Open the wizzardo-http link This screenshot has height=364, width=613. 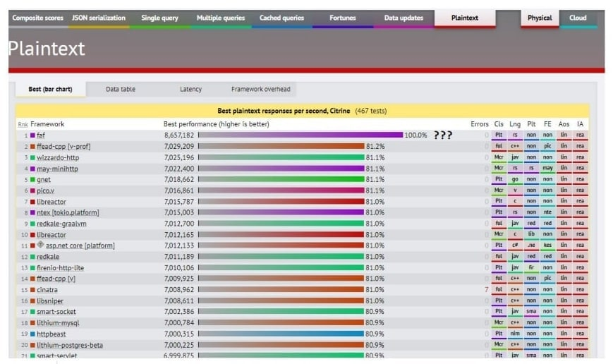click(x=58, y=157)
